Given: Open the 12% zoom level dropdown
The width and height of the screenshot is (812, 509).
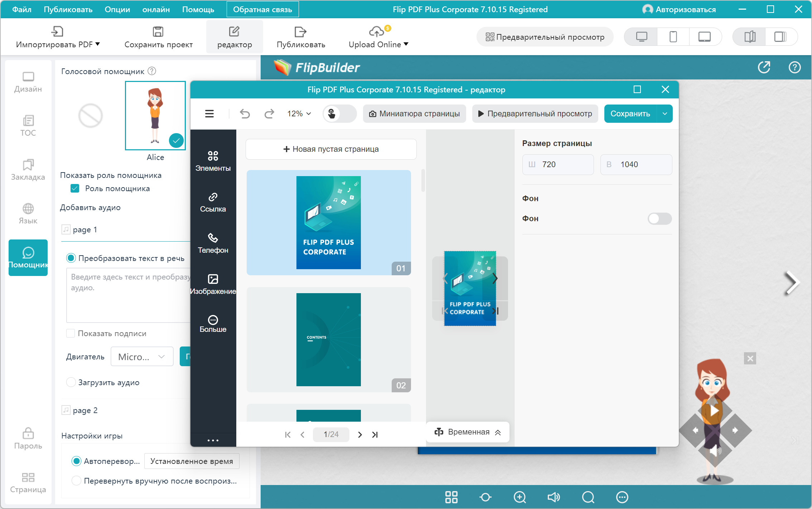Looking at the screenshot, I should [299, 114].
